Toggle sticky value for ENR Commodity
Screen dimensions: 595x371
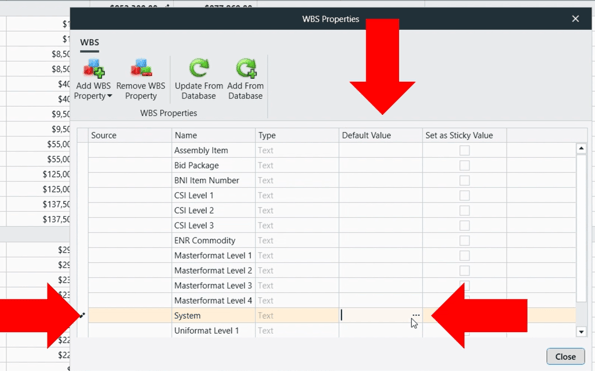464,241
